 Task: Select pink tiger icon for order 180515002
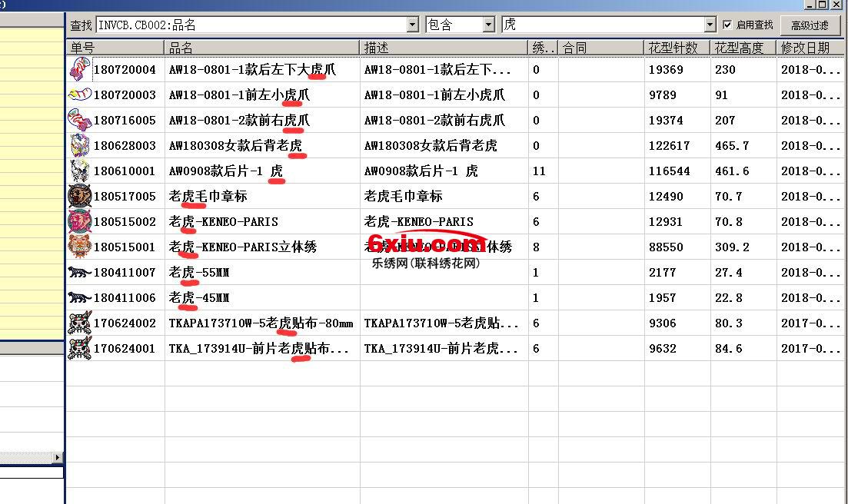[x=79, y=222]
